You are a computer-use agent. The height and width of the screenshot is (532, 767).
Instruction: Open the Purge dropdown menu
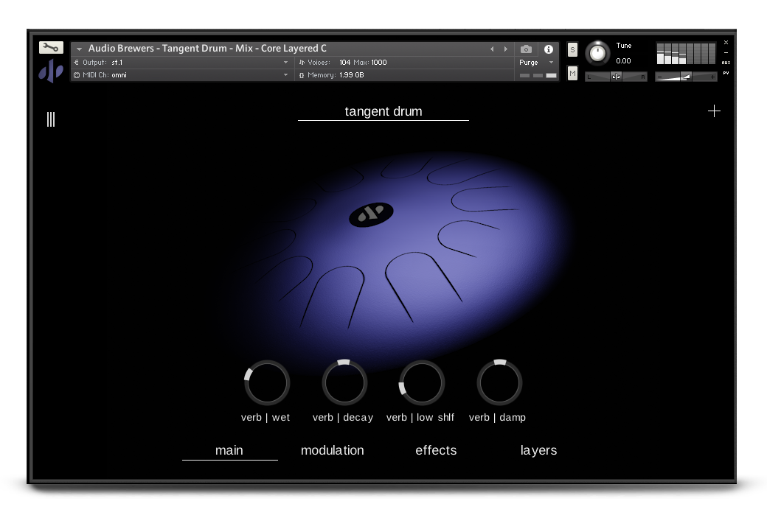click(536, 63)
